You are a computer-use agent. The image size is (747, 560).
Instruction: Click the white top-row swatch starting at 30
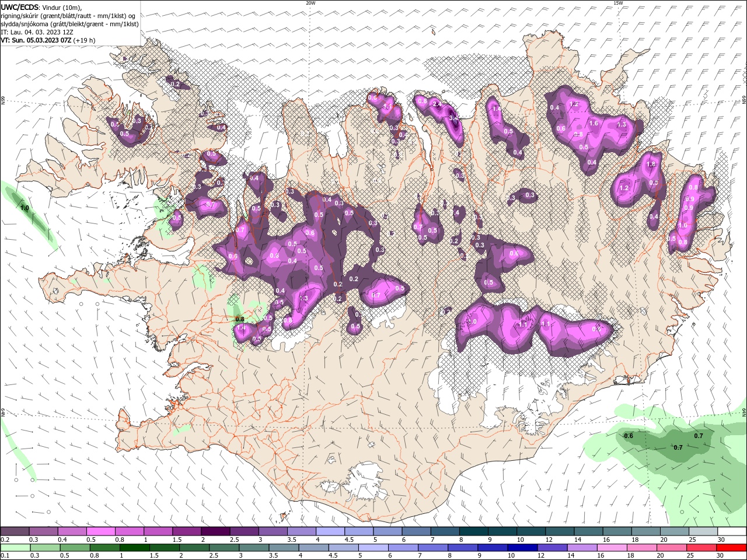(732, 531)
